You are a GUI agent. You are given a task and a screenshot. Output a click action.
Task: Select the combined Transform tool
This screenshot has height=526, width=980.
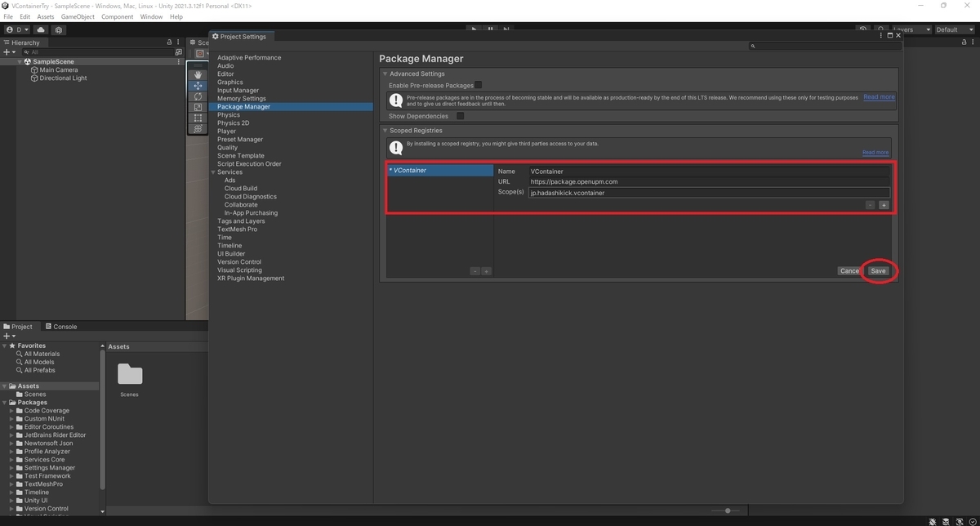pos(198,128)
